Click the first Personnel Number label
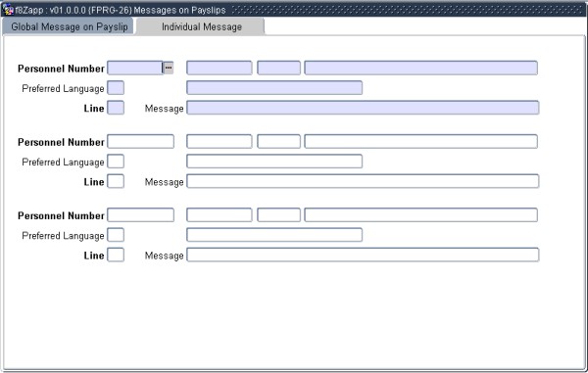The height and width of the screenshot is (373, 588). coord(61,69)
